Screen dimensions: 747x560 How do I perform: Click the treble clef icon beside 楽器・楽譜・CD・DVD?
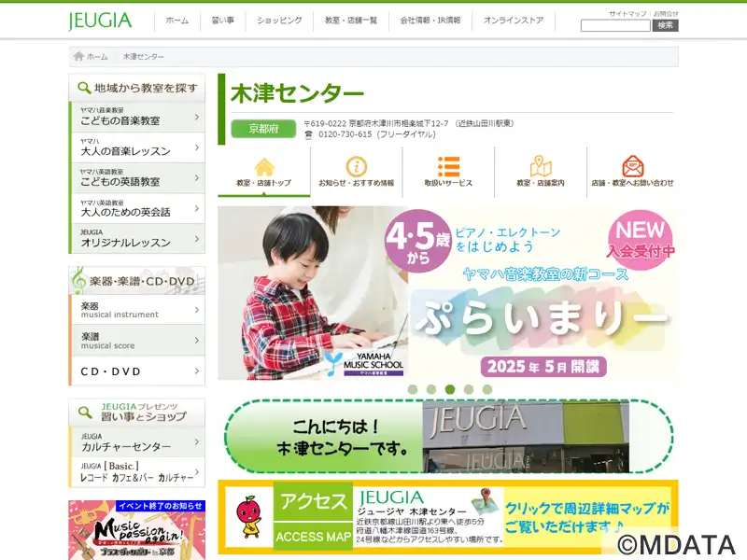[78, 281]
